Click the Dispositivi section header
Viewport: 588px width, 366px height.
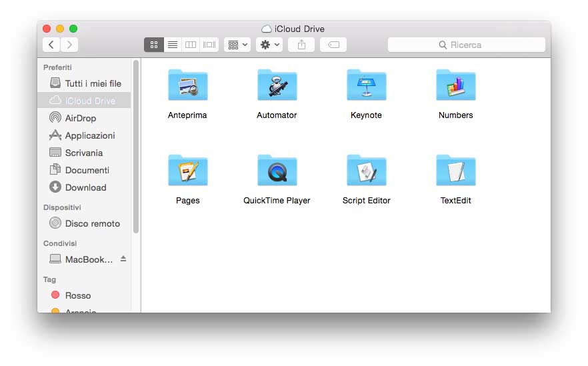[x=62, y=207]
